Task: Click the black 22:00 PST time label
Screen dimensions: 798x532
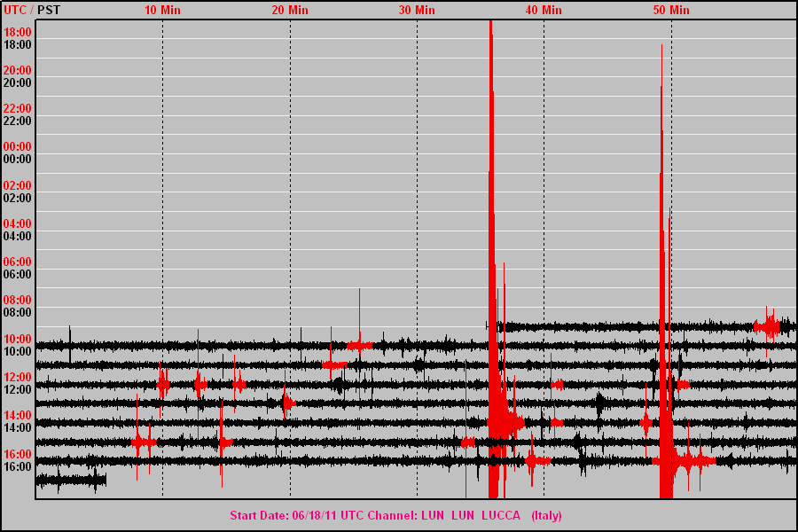Action: click(x=18, y=121)
